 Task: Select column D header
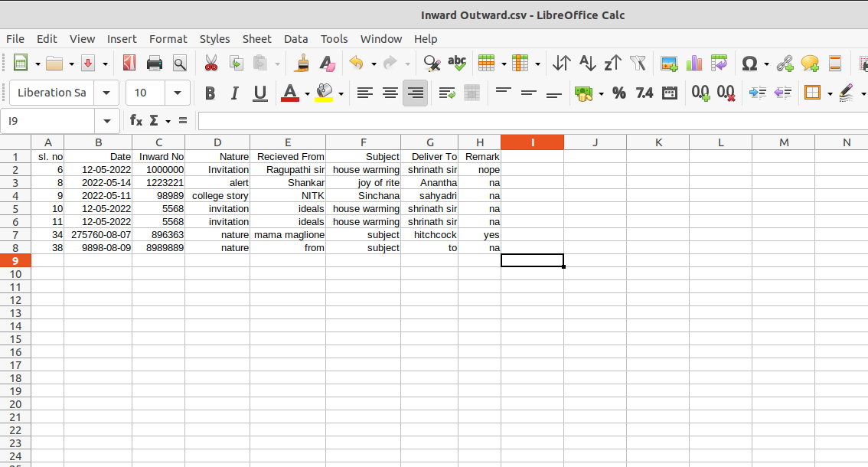(x=217, y=142)
